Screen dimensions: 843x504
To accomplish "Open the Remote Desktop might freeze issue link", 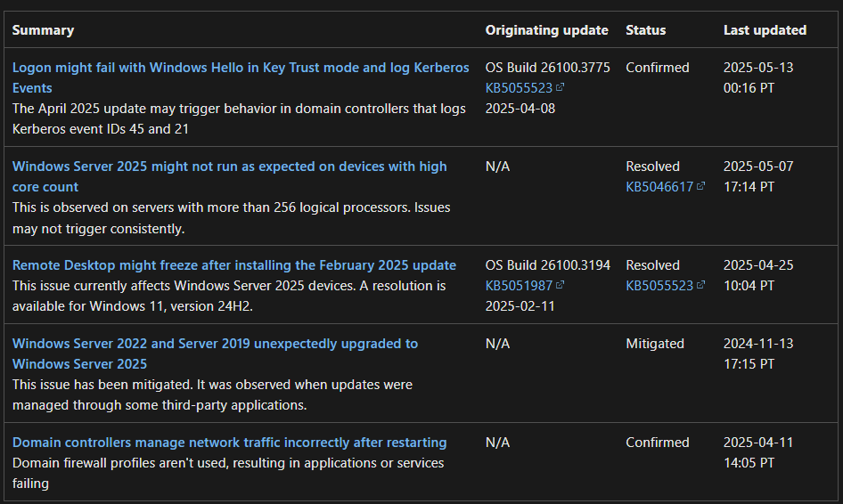I will pos(233,264).
